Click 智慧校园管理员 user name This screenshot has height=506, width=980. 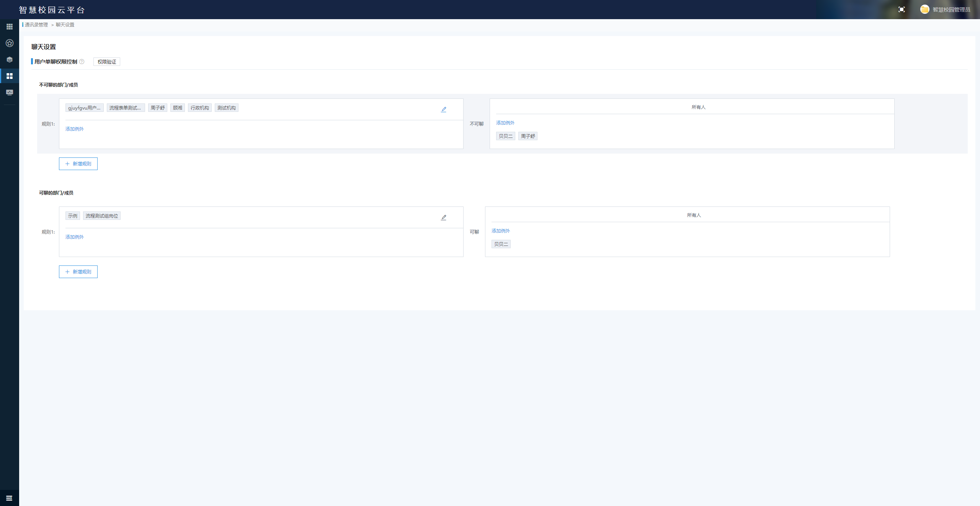[x=951, y=10]
